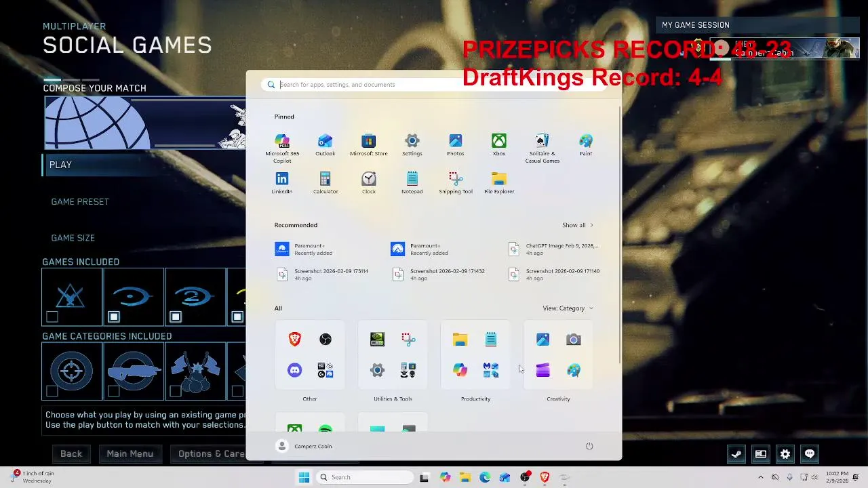Open the pinned Clock app

[x=368, y=183]
